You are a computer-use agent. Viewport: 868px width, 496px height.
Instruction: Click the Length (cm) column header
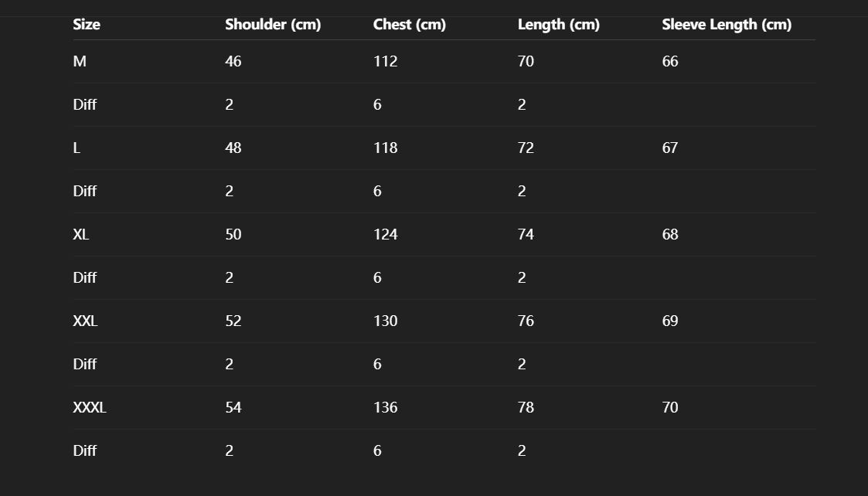coord(559,25)
